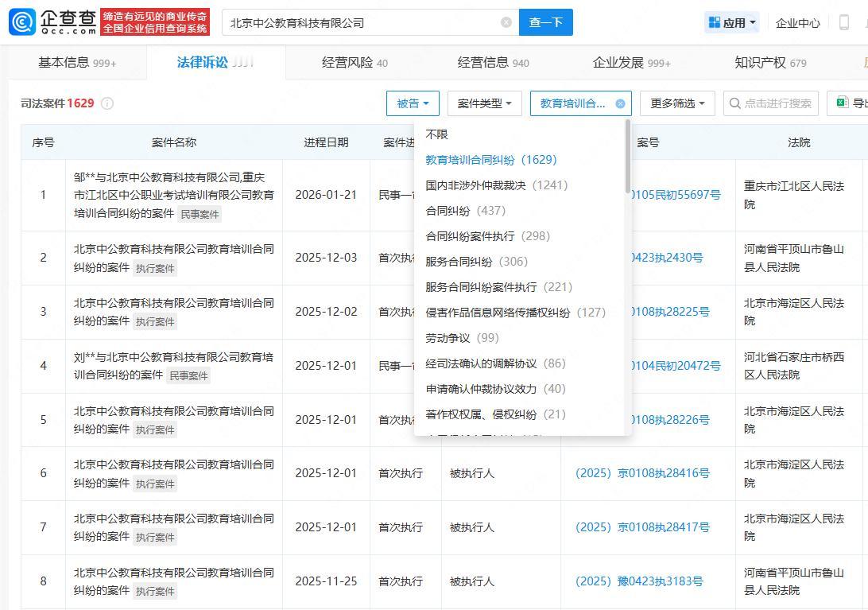The width and height of the screenshot is (868, 610).
Task: Click date 2025-12-02
Action: tap(326, 312)
